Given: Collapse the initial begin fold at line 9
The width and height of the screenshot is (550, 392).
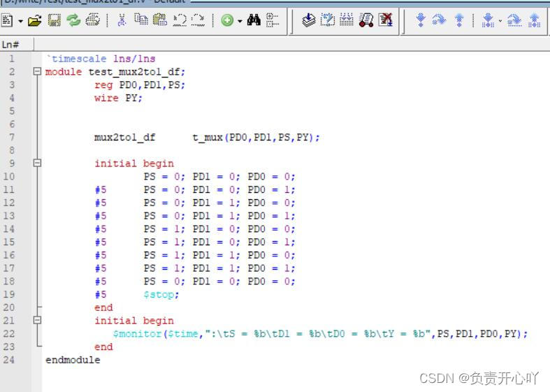Looking at the screenshot, I should 37,163.
